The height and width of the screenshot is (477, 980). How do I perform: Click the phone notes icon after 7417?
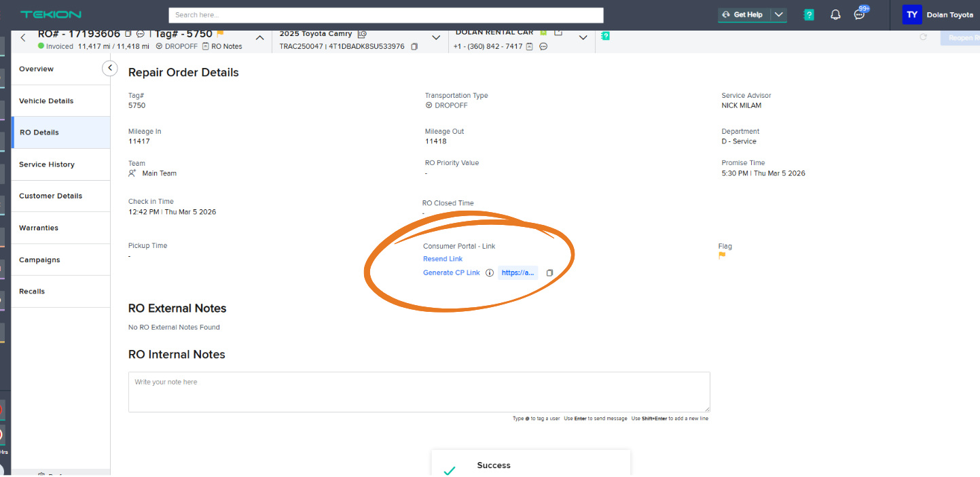pos(530,46)
